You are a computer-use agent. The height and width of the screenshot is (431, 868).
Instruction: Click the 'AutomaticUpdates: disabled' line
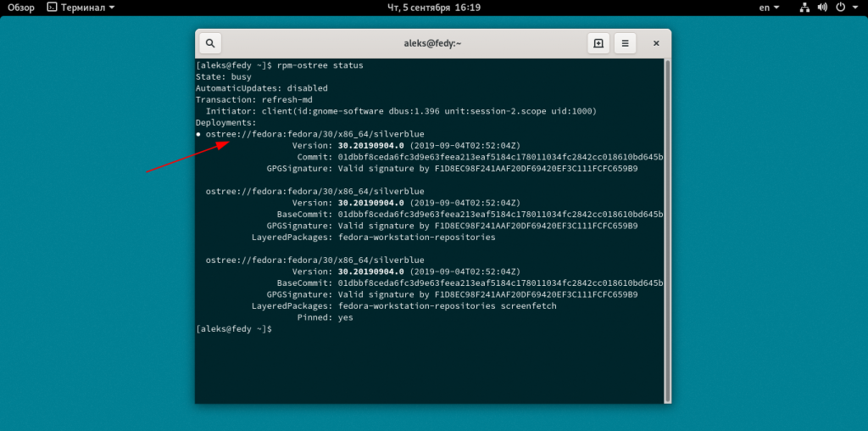[x=261, y=88]
